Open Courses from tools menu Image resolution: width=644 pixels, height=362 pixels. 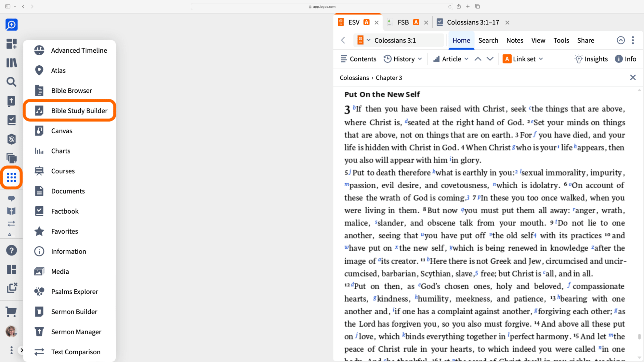coord(70,171)
